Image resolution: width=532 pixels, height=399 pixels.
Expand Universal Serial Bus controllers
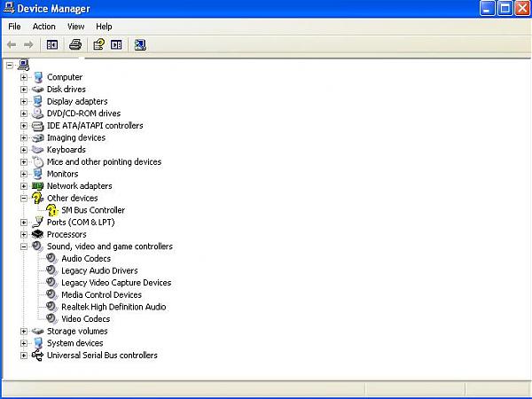pyautogui.click(x=23, y=356)
